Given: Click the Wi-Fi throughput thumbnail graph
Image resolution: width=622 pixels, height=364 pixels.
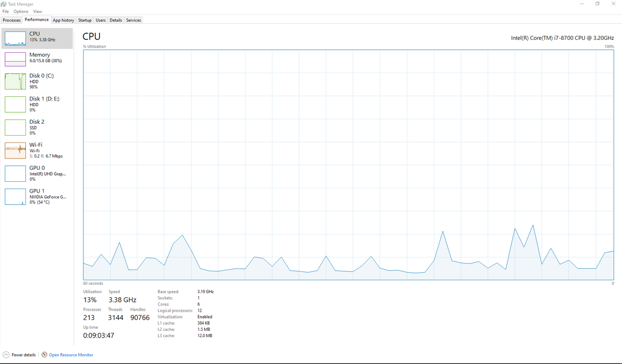Looking at the screenshot, I should click(16, 150).
